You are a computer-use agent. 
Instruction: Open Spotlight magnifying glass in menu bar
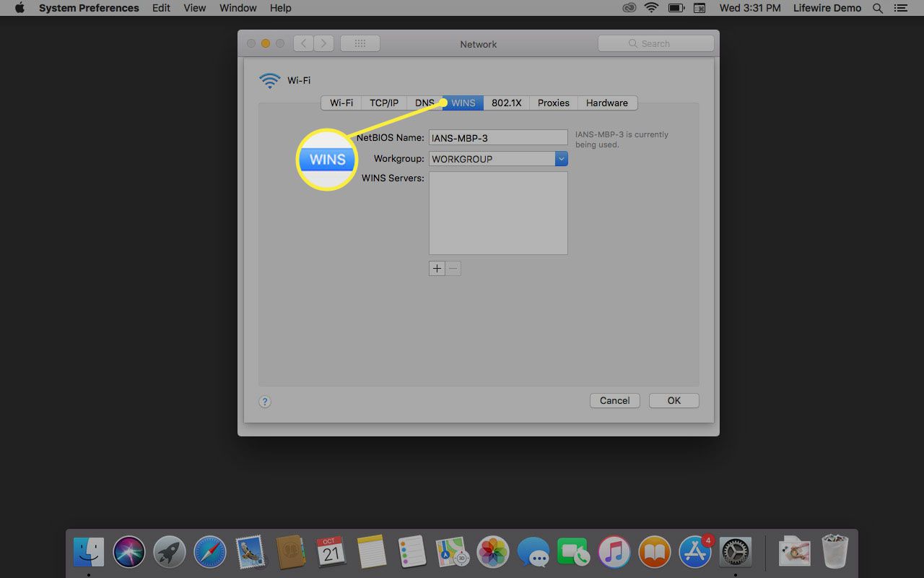click(x=878, y=8)
